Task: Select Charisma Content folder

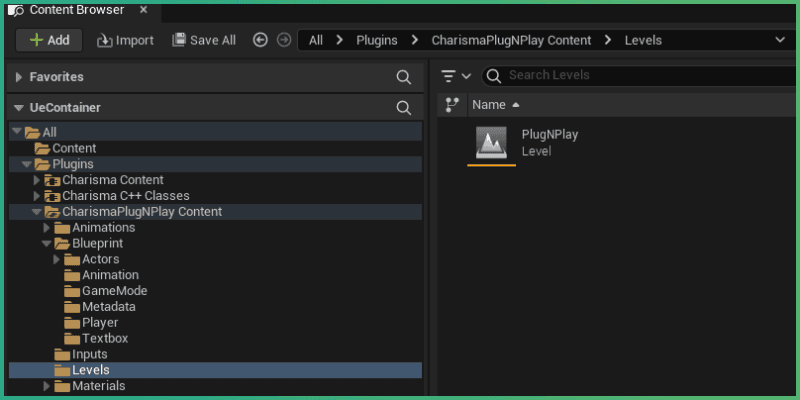Action: click(x=215, y=180)
